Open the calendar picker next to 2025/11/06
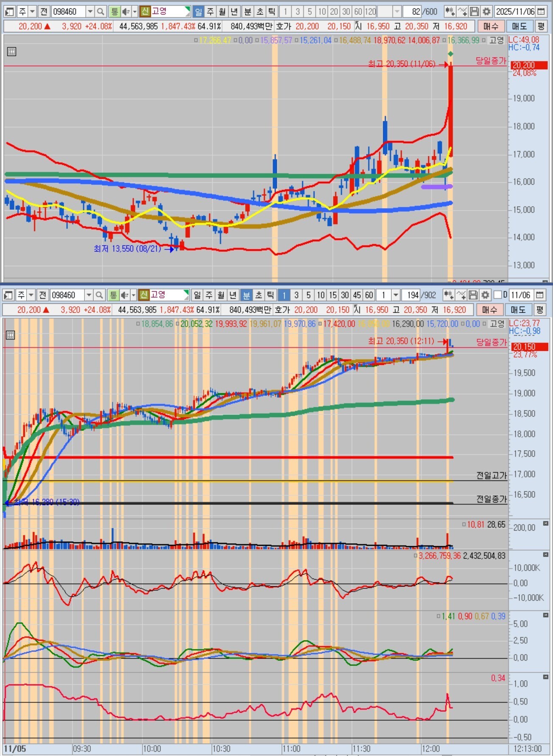The image size is (553, 756). [x=541, y=11]
